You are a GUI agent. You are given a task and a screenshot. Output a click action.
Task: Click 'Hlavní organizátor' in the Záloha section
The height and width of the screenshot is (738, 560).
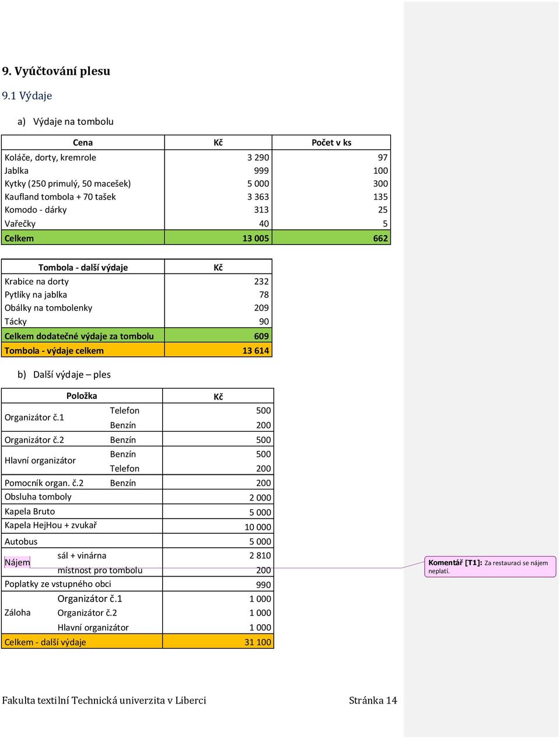(93, 628)
